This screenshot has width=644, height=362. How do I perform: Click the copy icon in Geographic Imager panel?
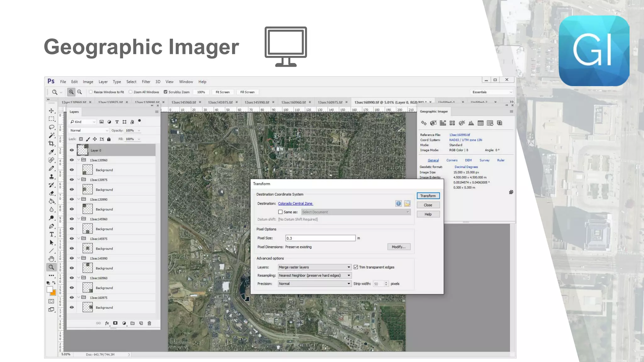(511, 192)
